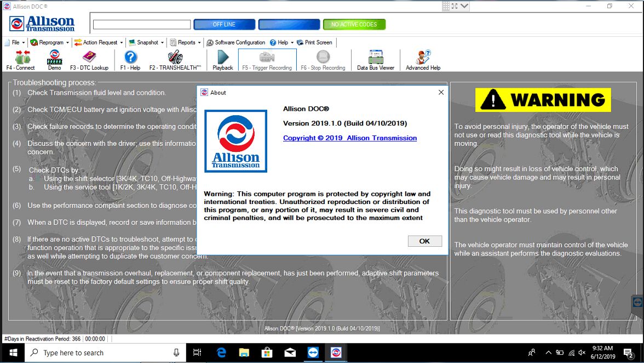Launch Demo mode from the toolbar

(x=54, y=60)
